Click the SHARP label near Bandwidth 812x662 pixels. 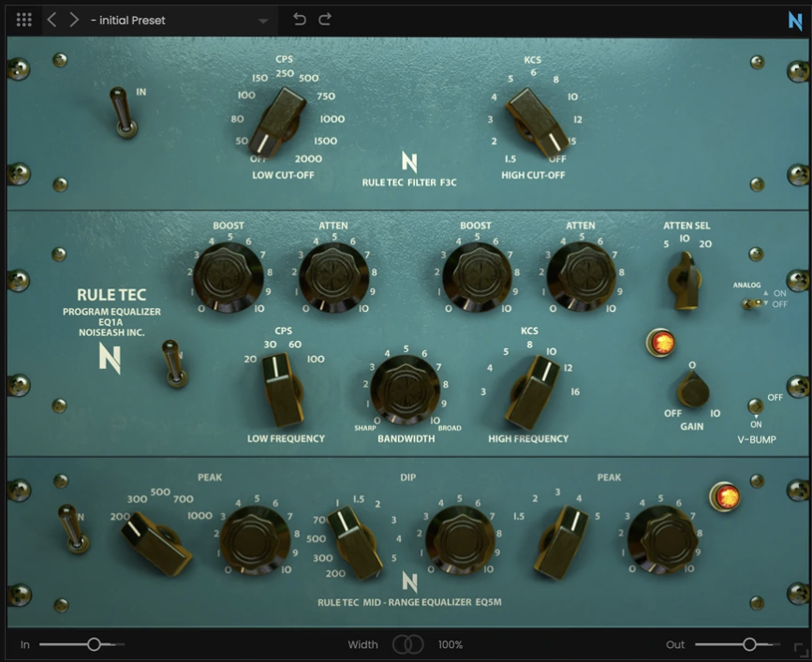[x=365, y=428]
